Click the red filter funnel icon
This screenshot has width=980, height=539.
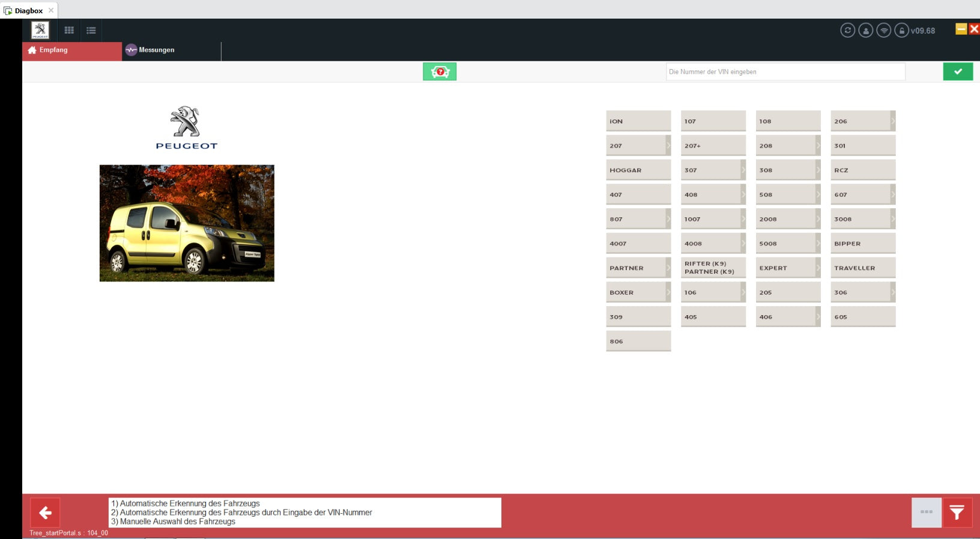(957, 512)
